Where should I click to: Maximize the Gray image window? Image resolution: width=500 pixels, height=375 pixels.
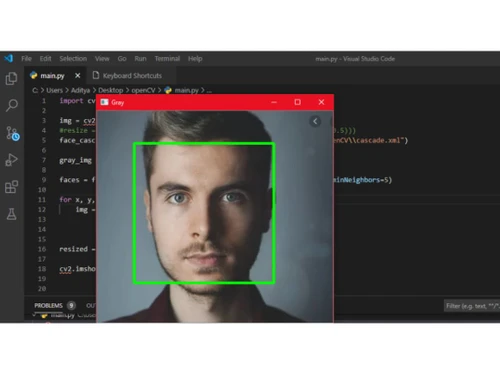click(298, 102)
